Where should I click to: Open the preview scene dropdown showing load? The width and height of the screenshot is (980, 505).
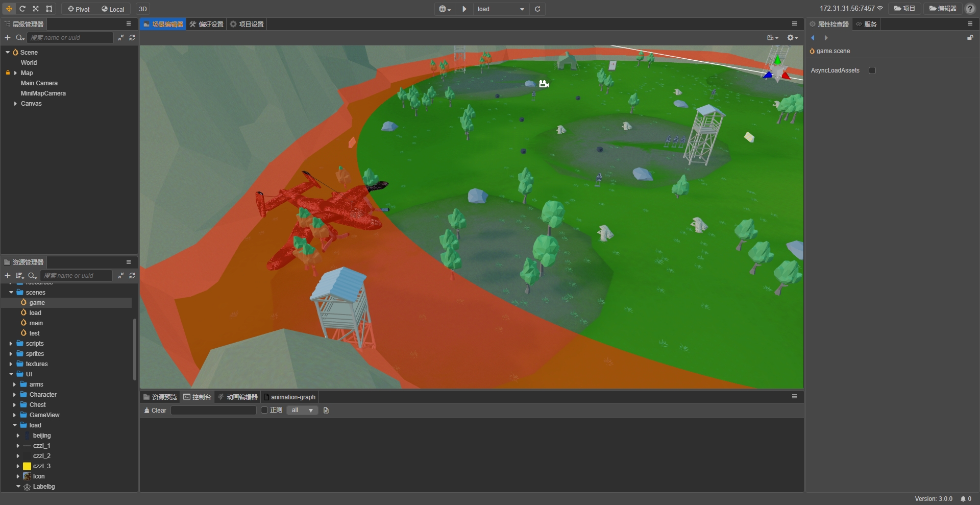click(x=500, y=9)
